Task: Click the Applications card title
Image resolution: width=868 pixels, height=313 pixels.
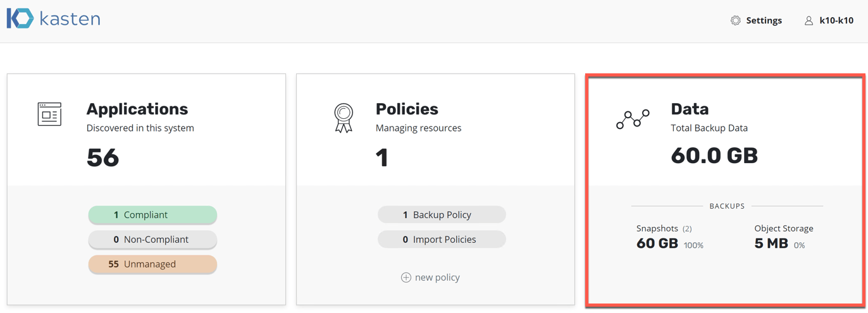Action: pyautogui.click(x=137, y=109)
